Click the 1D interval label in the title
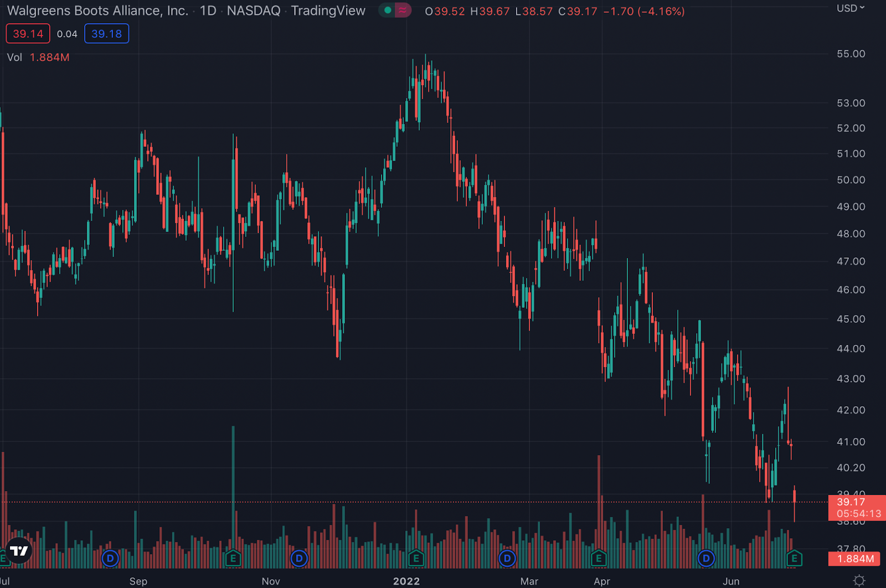This screenshot has width=886, height=588. (208, 11)
